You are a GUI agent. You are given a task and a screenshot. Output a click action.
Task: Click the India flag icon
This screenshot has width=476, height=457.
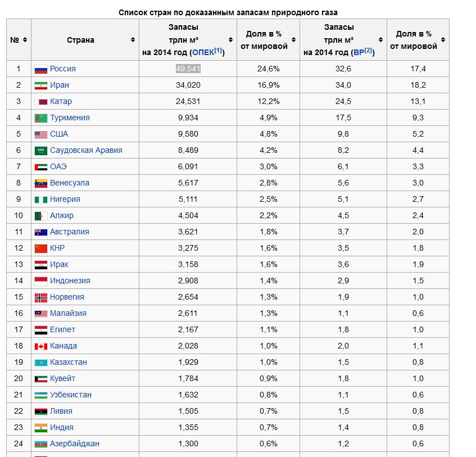click(x=40, y=428)
